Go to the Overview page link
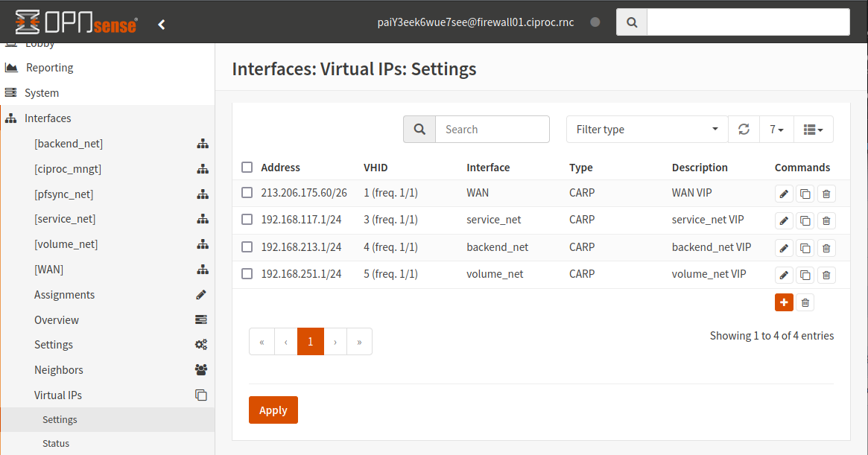 [56, 319]
